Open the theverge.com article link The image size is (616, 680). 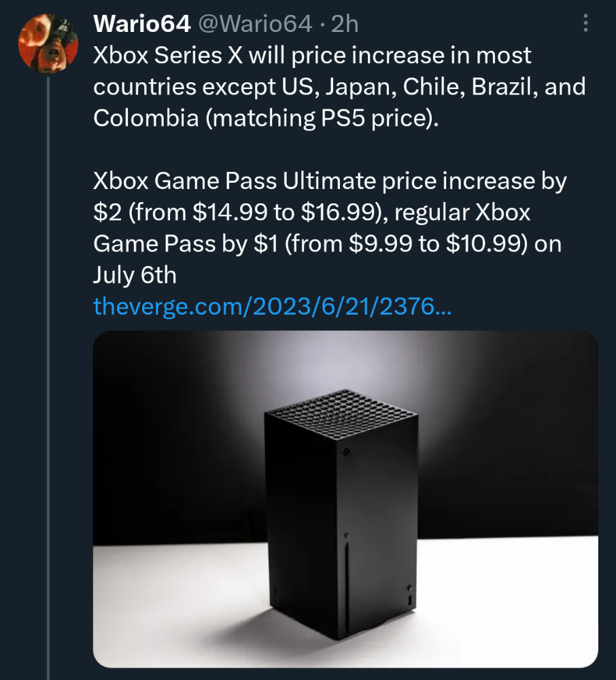point(272,306)
